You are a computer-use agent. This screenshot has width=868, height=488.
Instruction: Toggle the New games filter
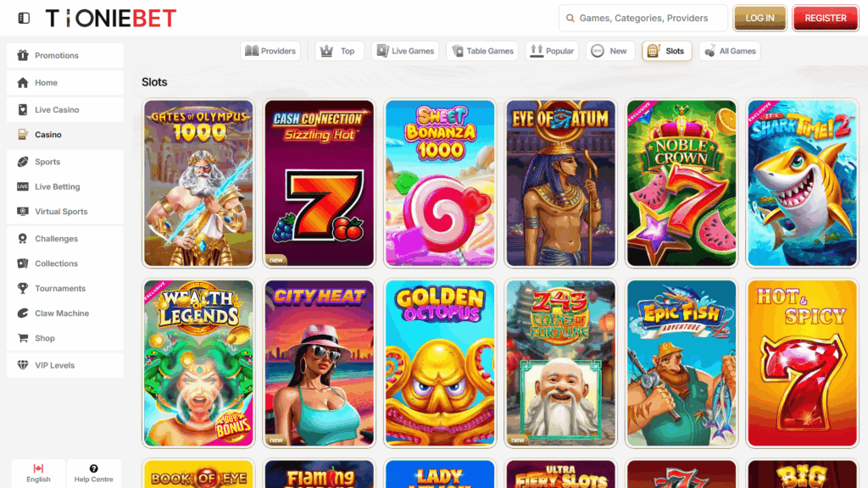click(610, 51)
